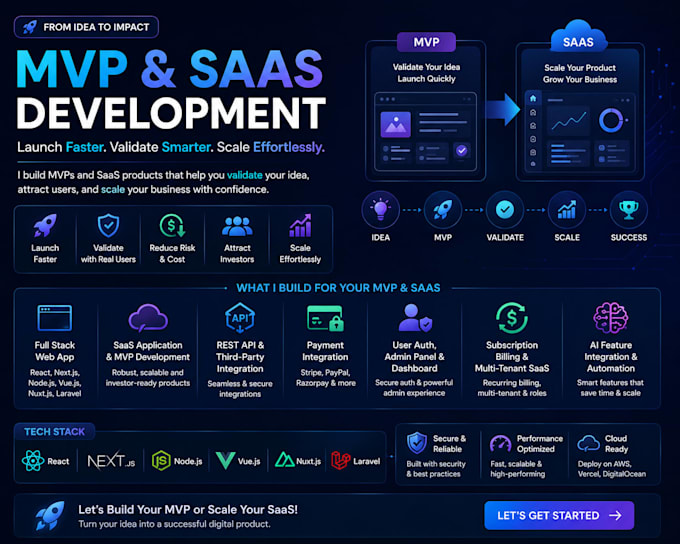Screen dimensions: 680x544
Task: Click the rocket icon beside Let's Build Your MVP
Action: [50, 515]
